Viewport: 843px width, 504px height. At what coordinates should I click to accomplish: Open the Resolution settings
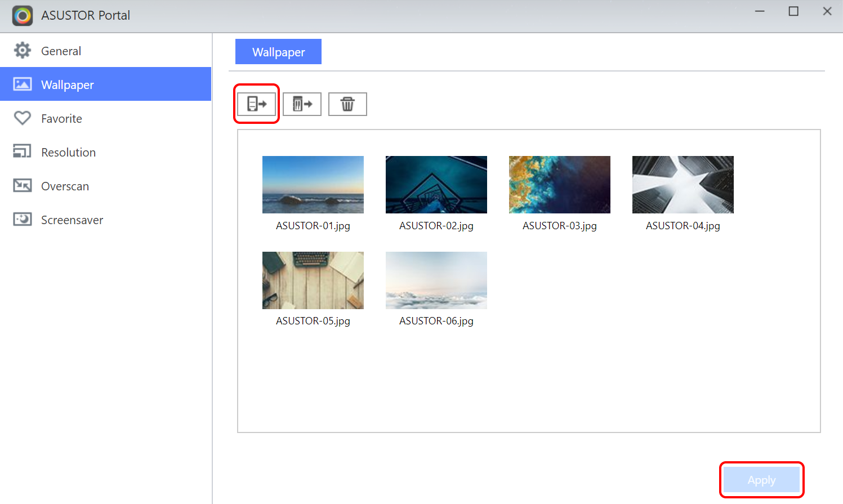click(106, 152)
